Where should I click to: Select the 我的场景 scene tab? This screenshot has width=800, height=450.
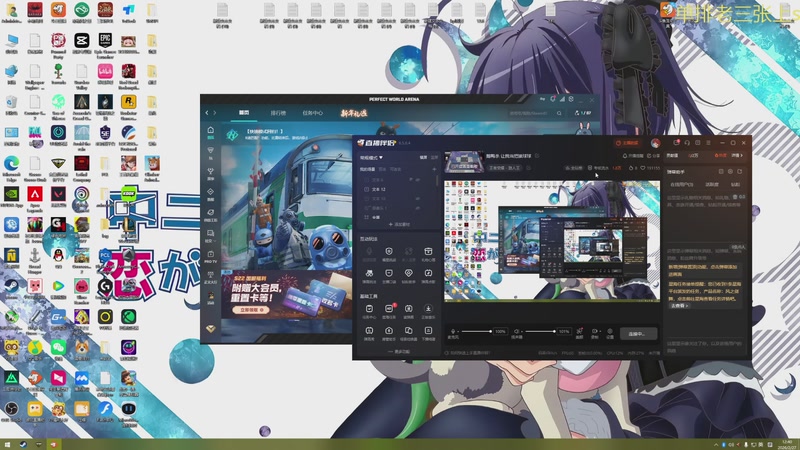pos(367,169)
